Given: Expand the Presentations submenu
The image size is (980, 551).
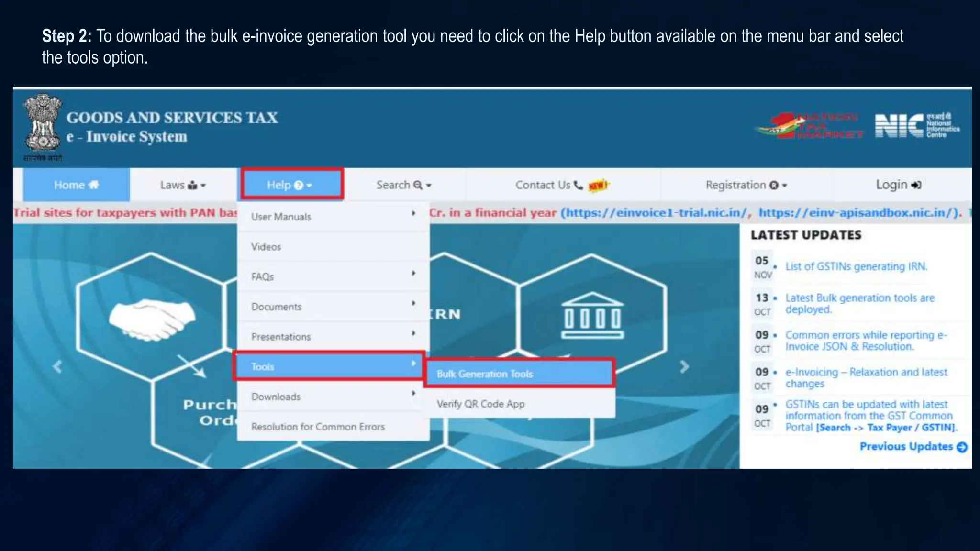Looking at the screenshot, I should (333, 337).
